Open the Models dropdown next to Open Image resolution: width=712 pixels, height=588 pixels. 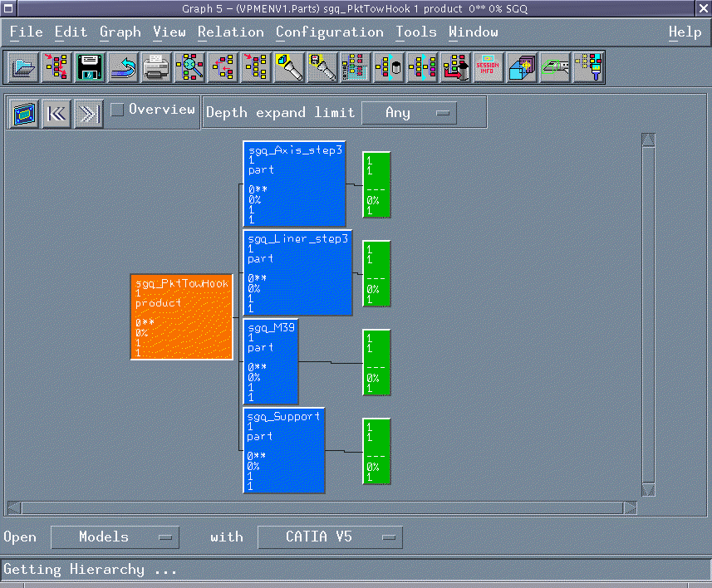[115, 537]
